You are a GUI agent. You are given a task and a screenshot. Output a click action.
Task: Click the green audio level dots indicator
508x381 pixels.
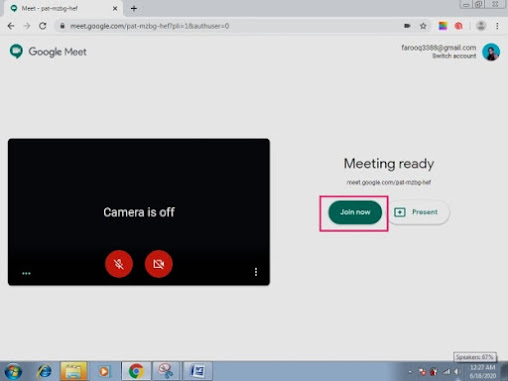coord(26,273)
